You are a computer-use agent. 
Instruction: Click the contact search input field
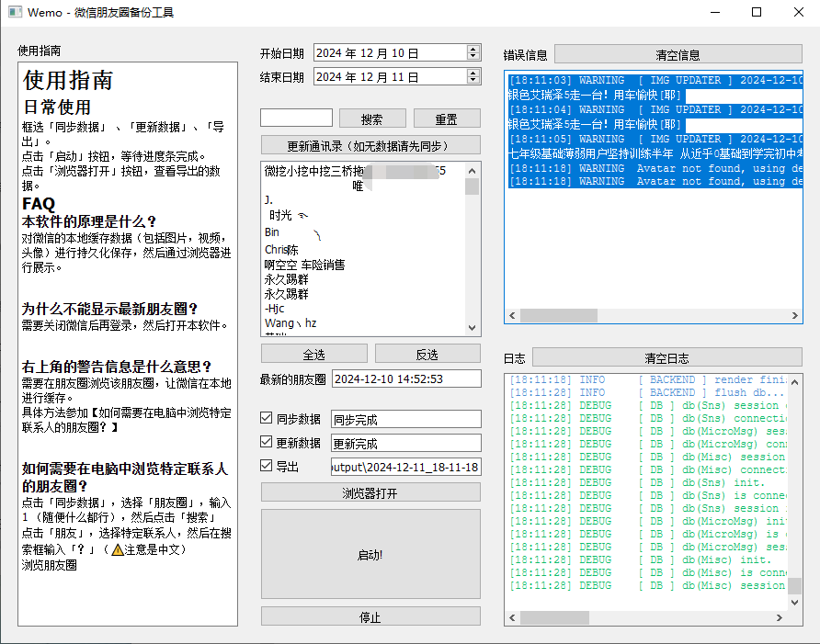[x=296, y=119]
